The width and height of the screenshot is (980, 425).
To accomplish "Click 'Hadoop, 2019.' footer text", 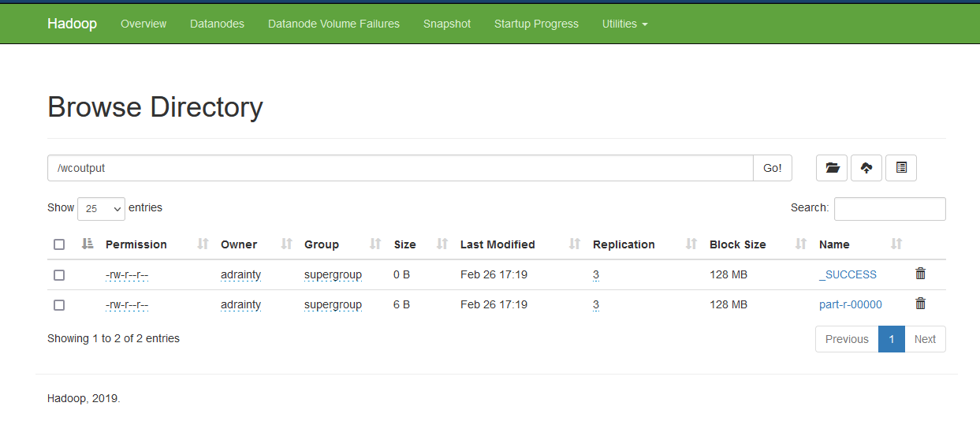I will point(84,399).
